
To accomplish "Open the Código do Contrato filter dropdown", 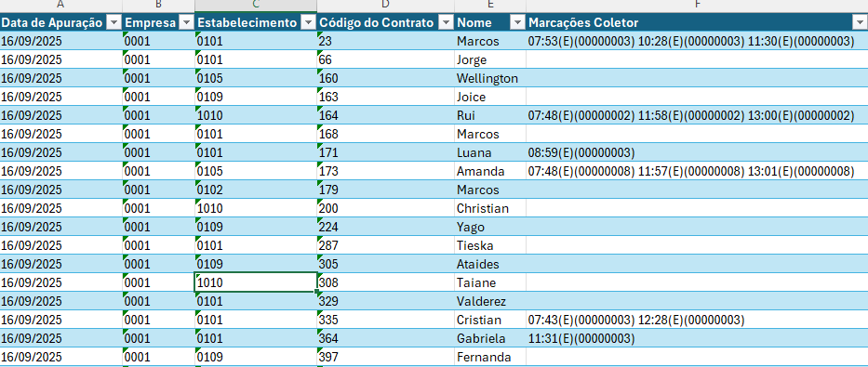I will [x=447, y=22].
